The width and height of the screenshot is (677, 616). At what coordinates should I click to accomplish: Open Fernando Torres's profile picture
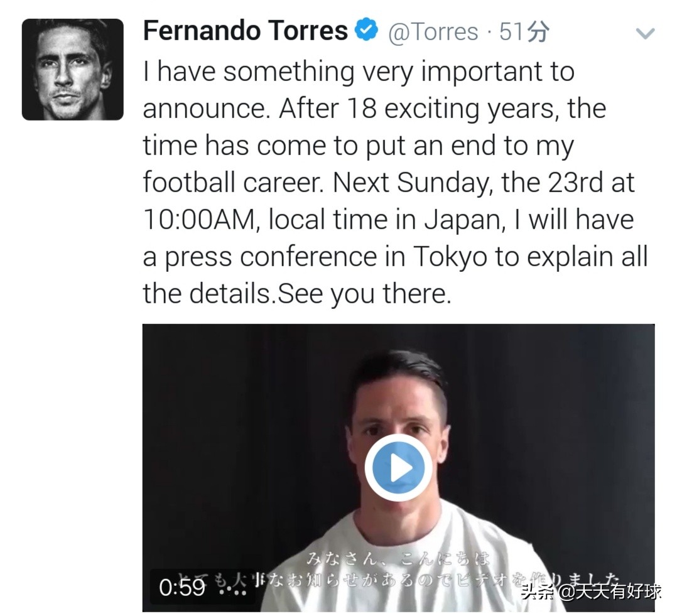(x=73, y=69)
